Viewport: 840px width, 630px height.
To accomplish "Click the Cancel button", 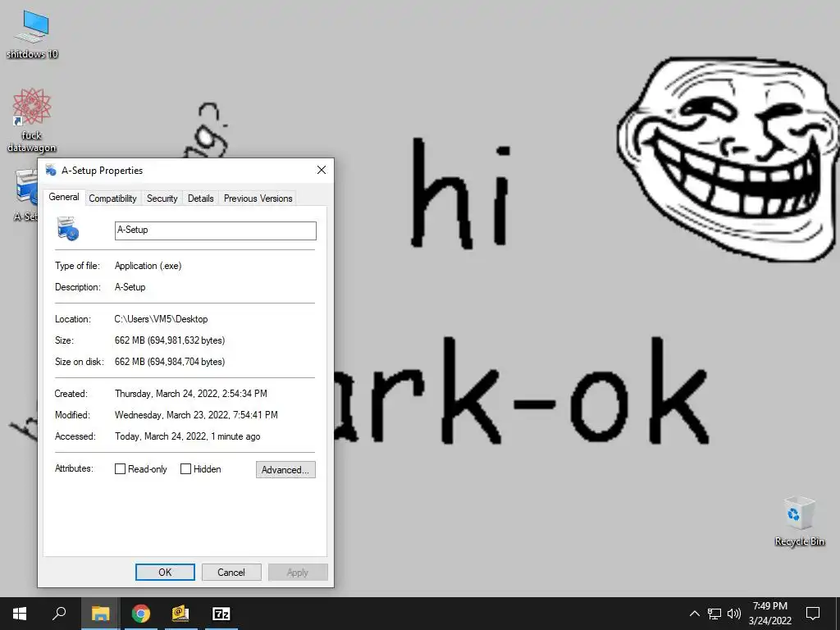I will coord(231,572).
